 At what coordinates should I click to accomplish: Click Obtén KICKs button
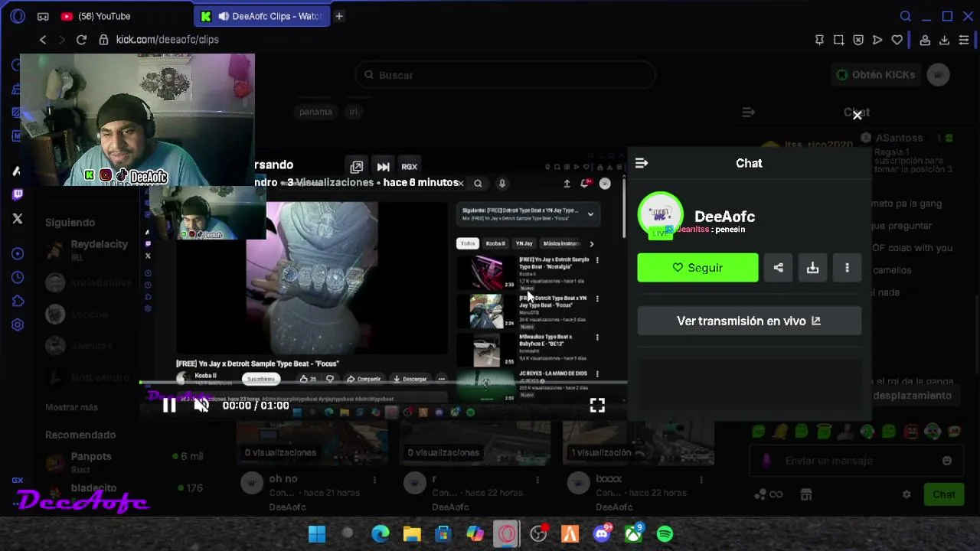875,74
